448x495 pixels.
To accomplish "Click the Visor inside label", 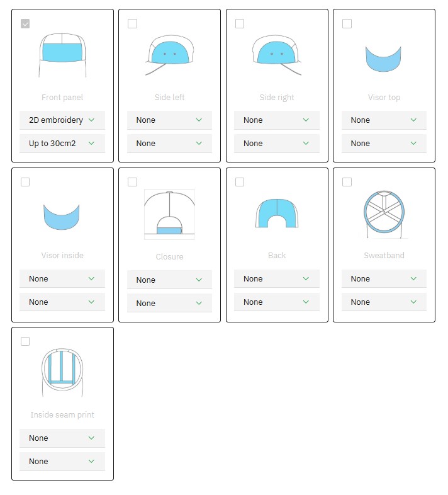I will (x=62, y=256).
